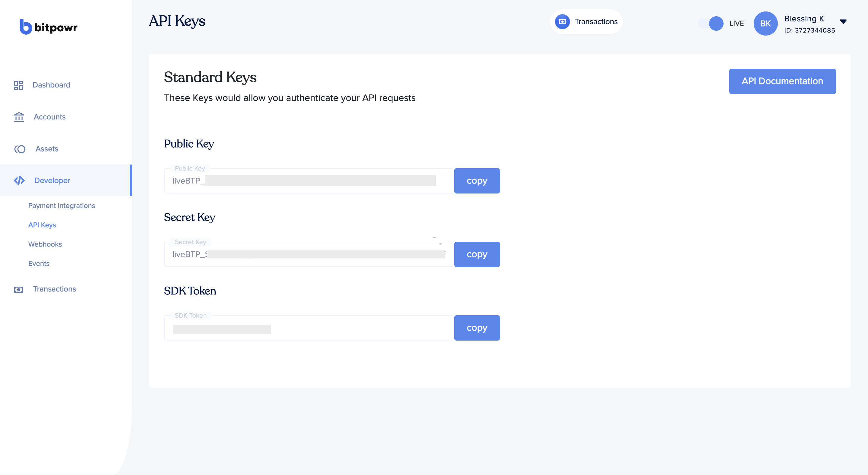
Task: Click the top Transactions pill icon
Action: 562,22
